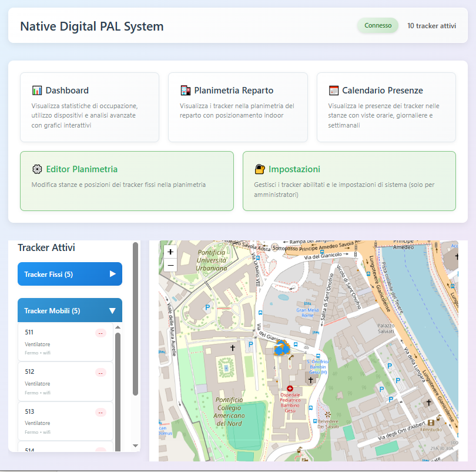476x472 pixels.
Task: Click the Dashboard bar chart icon
Action: click(x=37, y=91)
